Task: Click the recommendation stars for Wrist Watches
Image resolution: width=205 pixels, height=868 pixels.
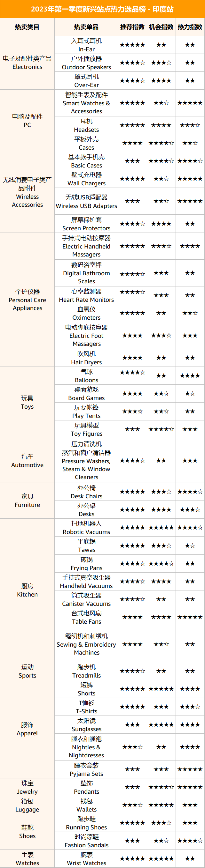Action: point(132,858)
